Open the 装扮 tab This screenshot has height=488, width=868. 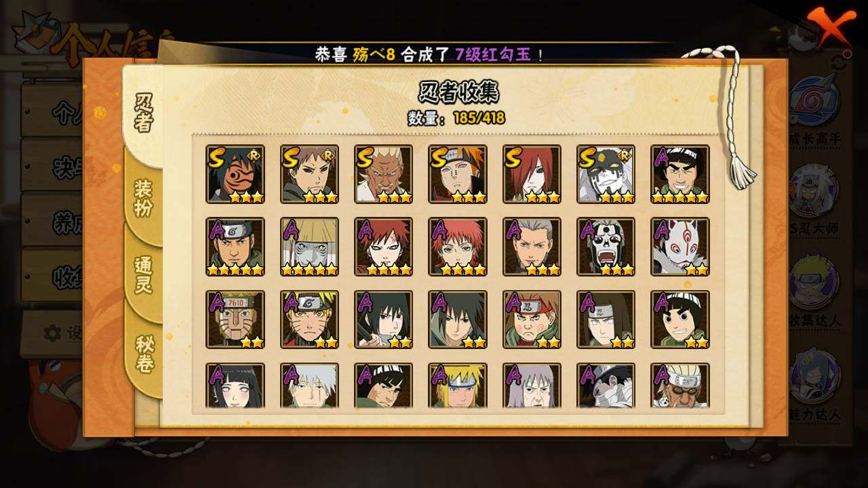click(144, 198)
